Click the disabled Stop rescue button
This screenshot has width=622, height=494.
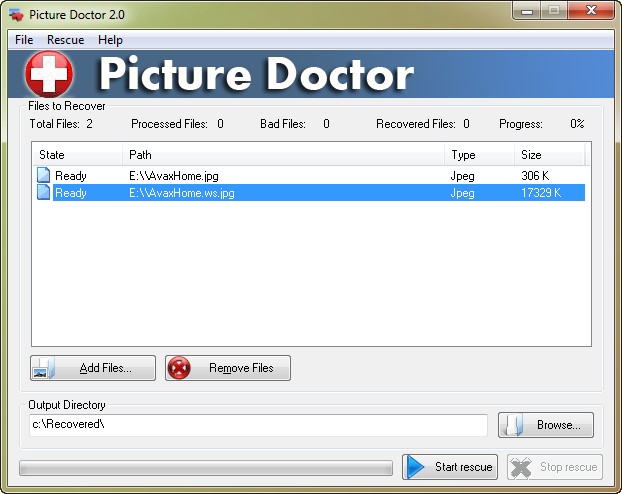pyautogui.click(x=555, y=467)
